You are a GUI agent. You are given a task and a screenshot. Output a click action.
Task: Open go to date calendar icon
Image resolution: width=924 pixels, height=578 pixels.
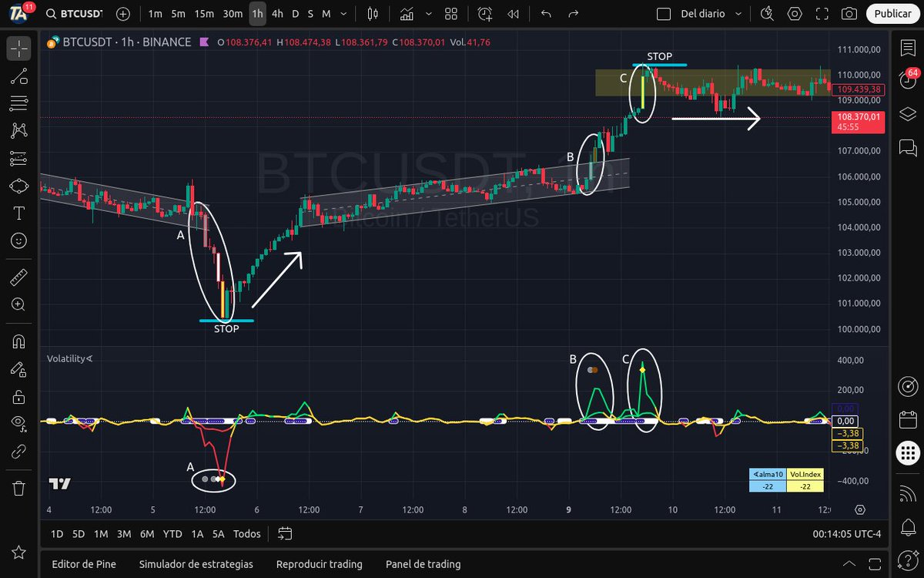pyautogui.click(x=285, y=533)
